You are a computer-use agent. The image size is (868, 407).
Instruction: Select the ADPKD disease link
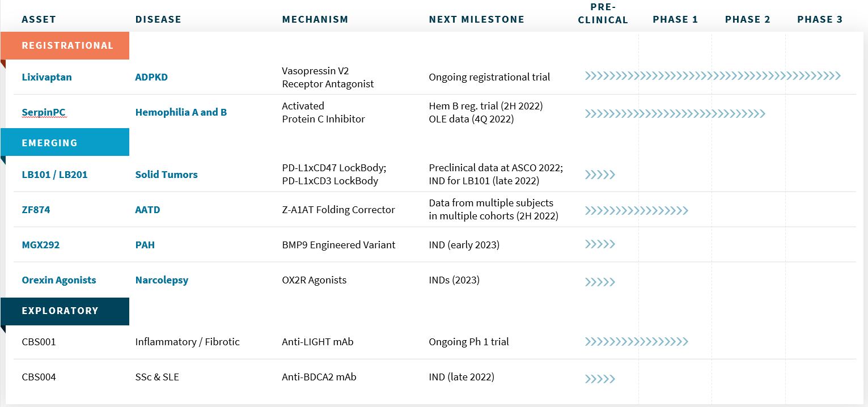pos(151,77)
